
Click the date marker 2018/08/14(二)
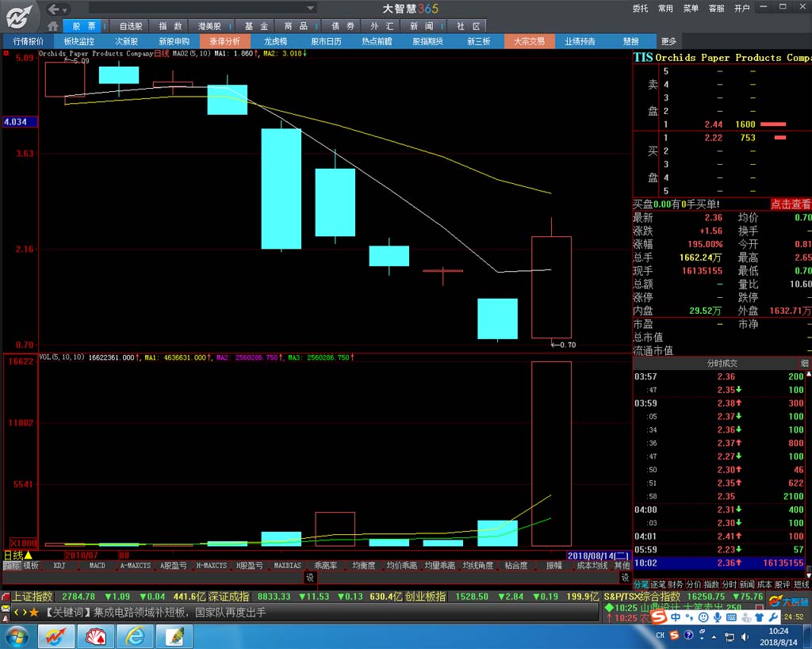point(598,555)
